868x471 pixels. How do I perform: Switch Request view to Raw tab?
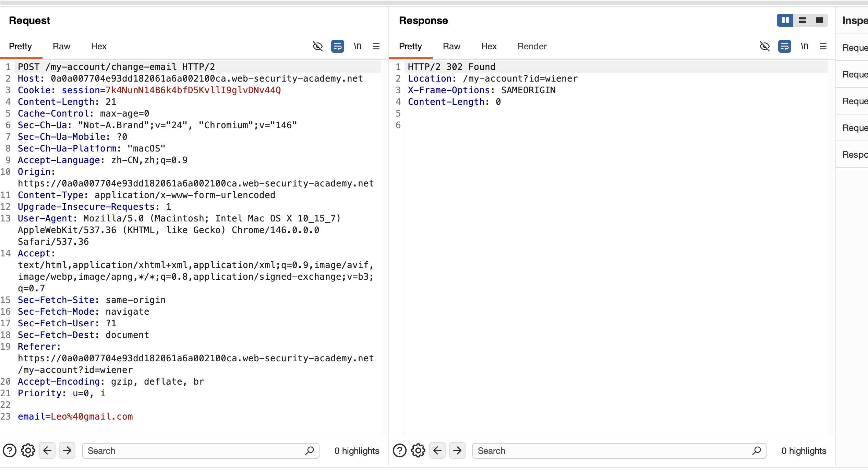click(x=61, y=46)
